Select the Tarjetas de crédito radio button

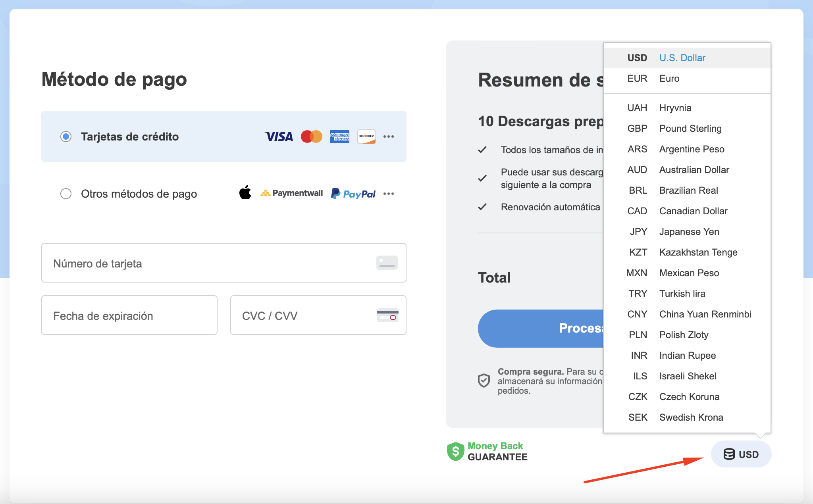pos(66,137)
